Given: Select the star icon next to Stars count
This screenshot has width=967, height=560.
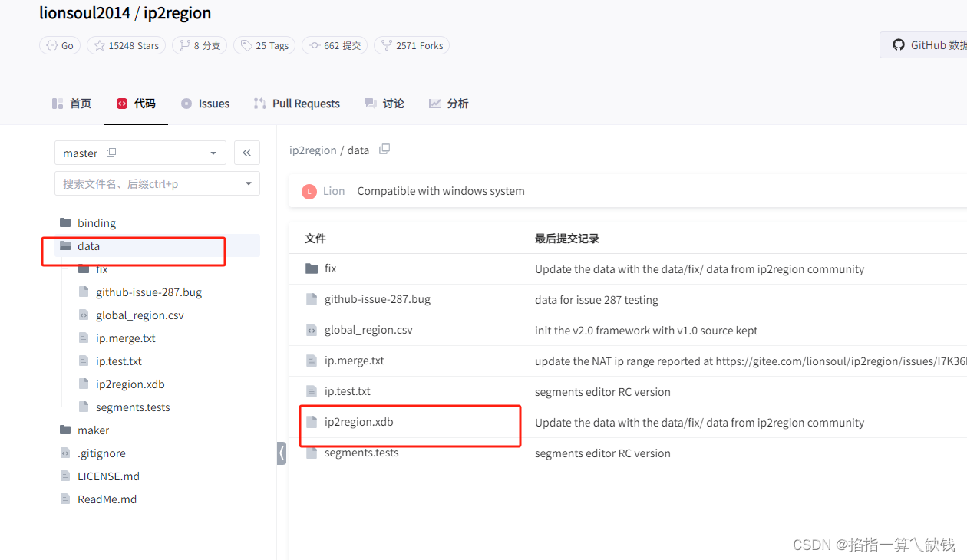Looking at the screenshot, I should [98, 45].
